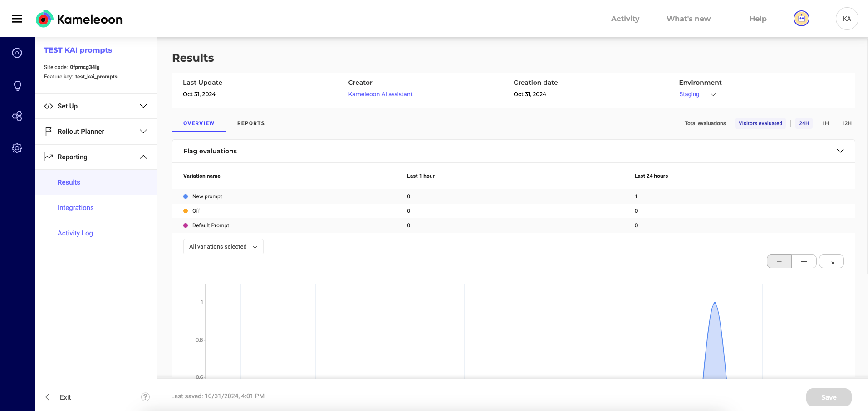Open the AI assistant robot icon
This screenshot has width=868, height=411.
click(801, 19)
